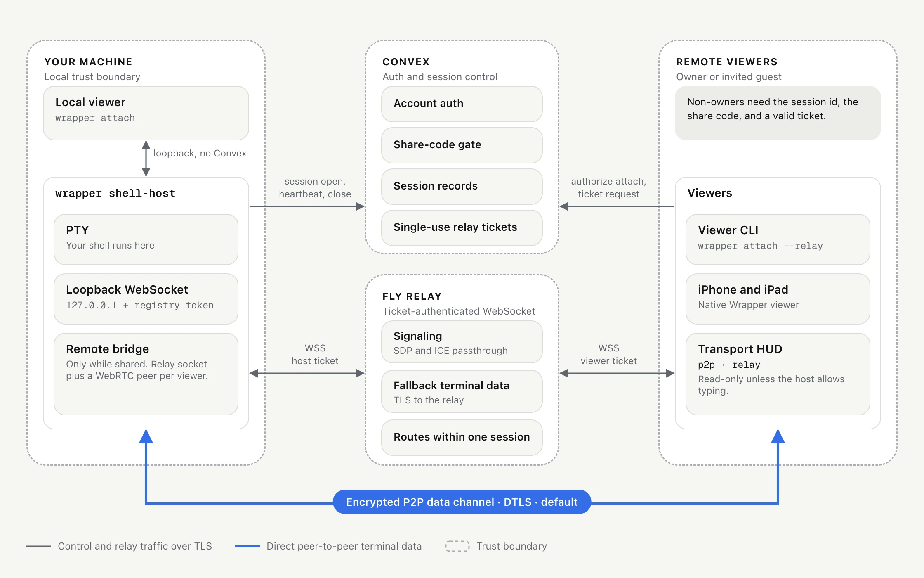Viewport: 924px width, 578px height.
Task: Select the PTY card
Action: coord(146,239)
